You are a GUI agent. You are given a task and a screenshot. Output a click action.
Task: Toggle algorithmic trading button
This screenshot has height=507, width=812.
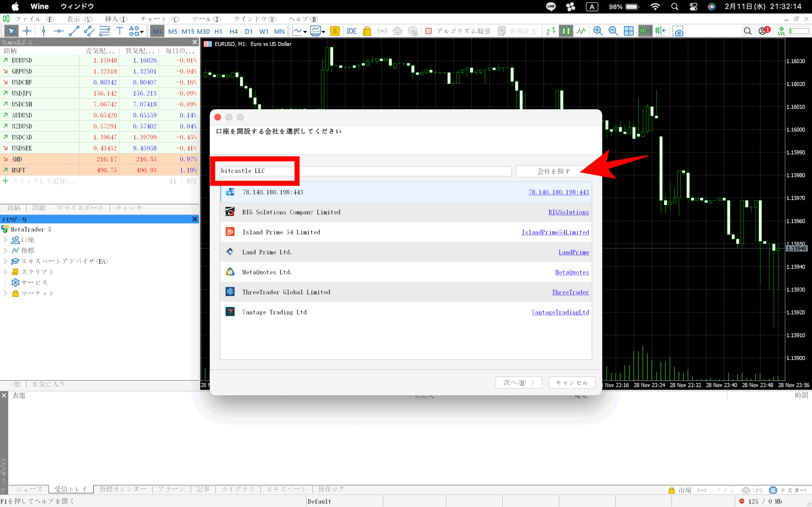click(x=458, y=31)
